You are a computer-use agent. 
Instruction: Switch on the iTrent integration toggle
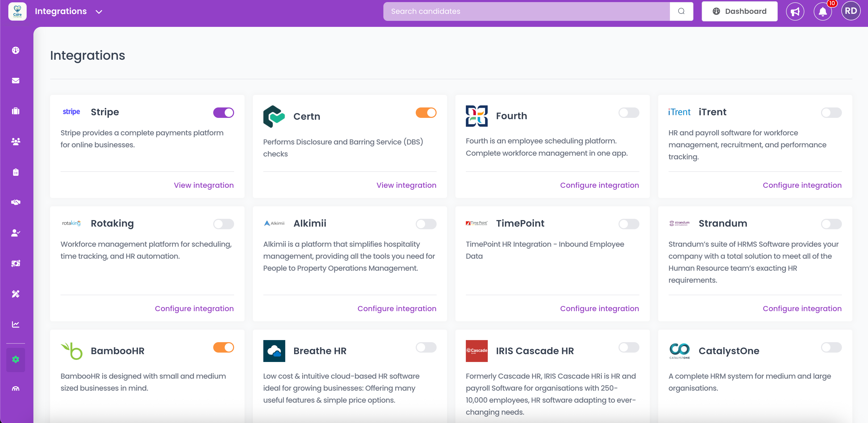click(831, 112)
